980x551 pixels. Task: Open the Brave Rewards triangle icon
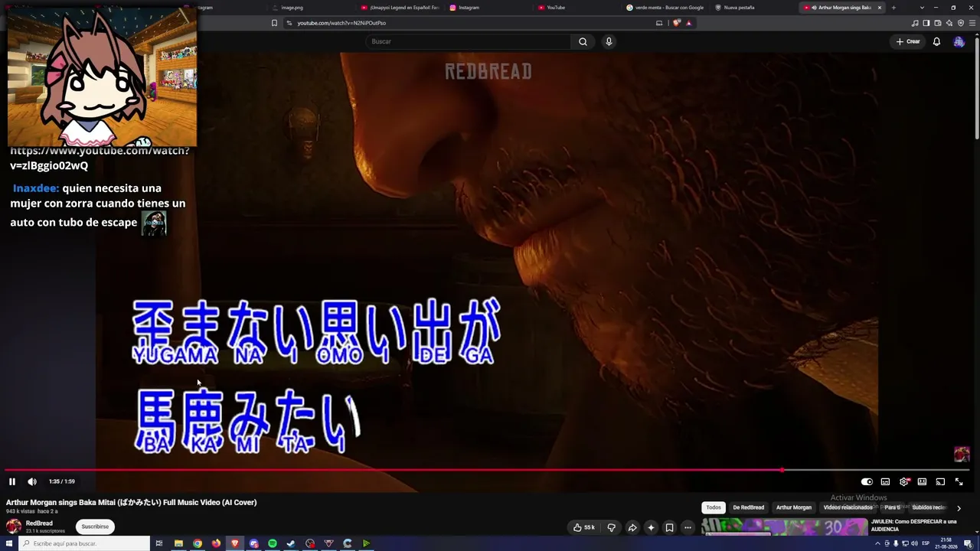[x=689, y=23]
